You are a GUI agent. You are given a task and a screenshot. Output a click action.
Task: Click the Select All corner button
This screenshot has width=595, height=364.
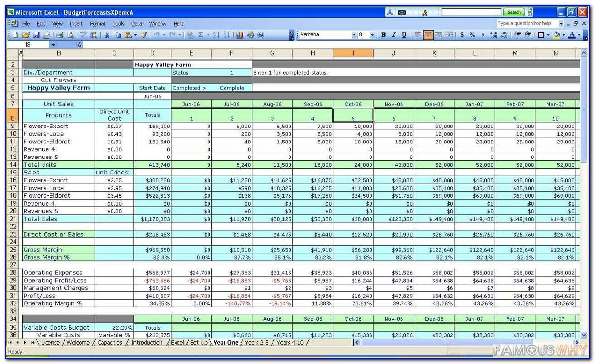[x=13, y=53]
